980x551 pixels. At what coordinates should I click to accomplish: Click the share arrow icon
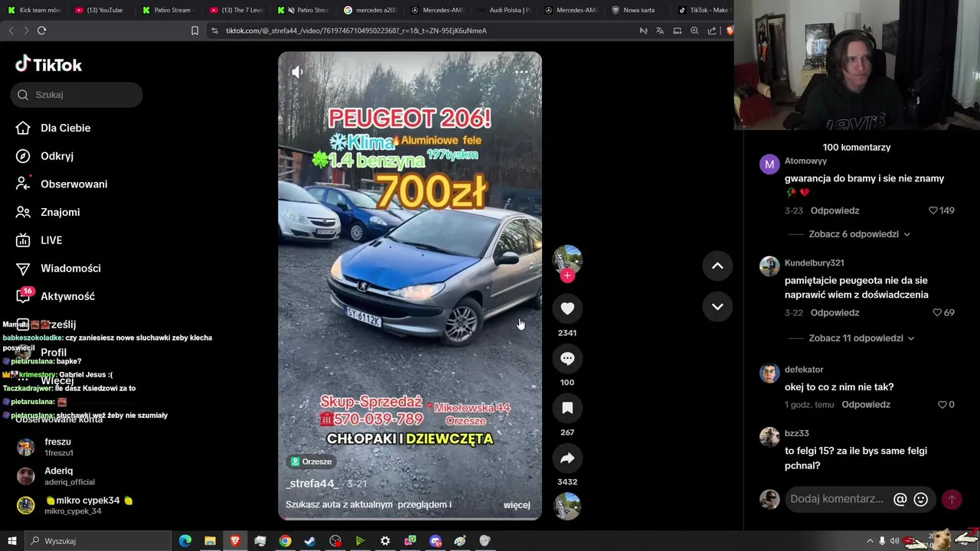(x=567, y=458)
